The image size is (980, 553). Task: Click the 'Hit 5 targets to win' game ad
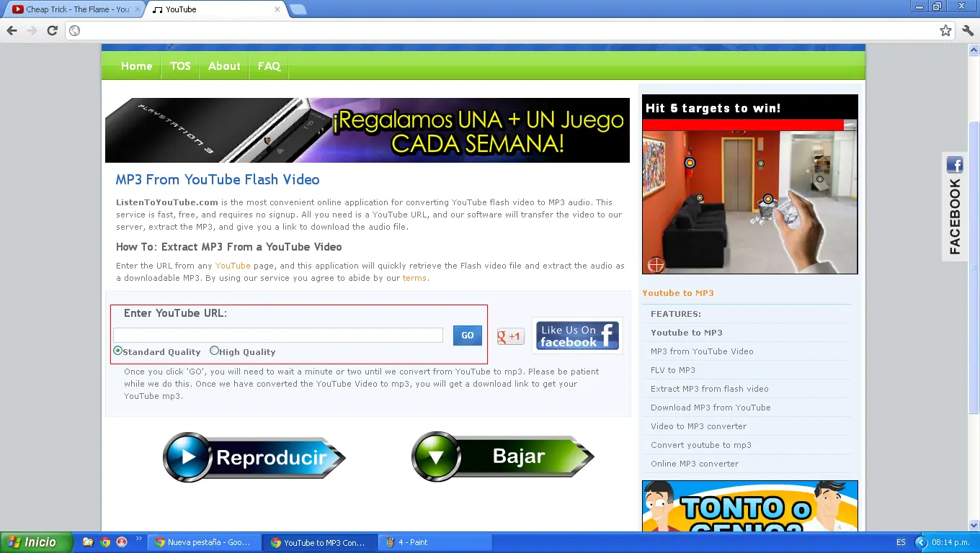point(750,184)
